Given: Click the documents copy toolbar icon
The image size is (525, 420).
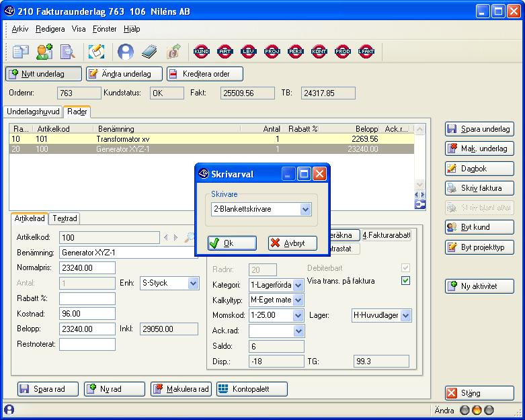Looking at the screenshot, I should tap(21, 52).
